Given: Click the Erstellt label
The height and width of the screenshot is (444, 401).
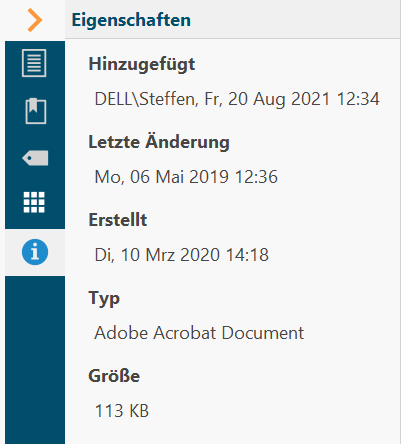Looking at the screenshot, I should pyautogui.click(x=118, y=220).
